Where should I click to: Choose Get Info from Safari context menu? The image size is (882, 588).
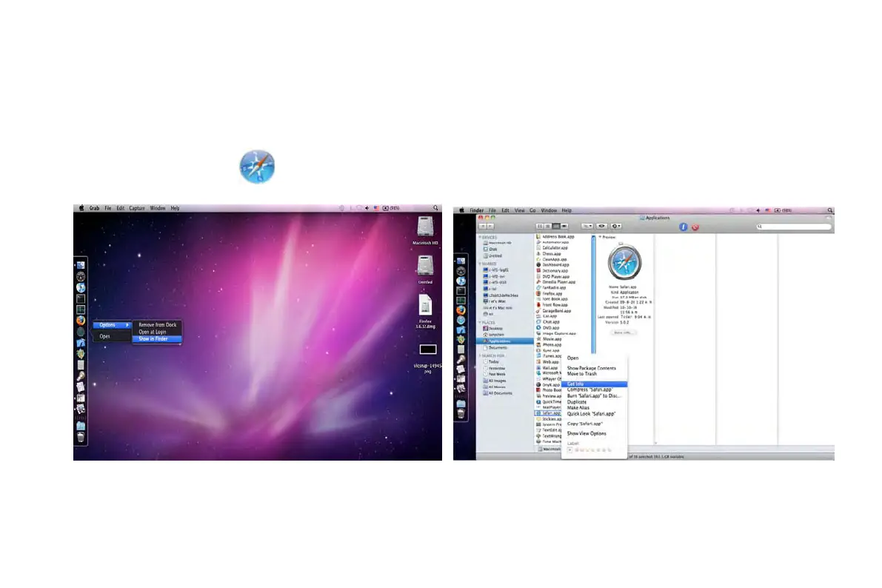(x=595, y=384)
